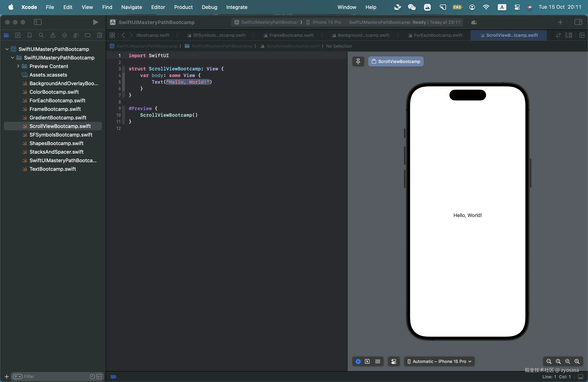Viewport: 588px width, 382px height.
Task: Toggle the right inspector panel
Action: pyautogui.click(x=578, y=22)
